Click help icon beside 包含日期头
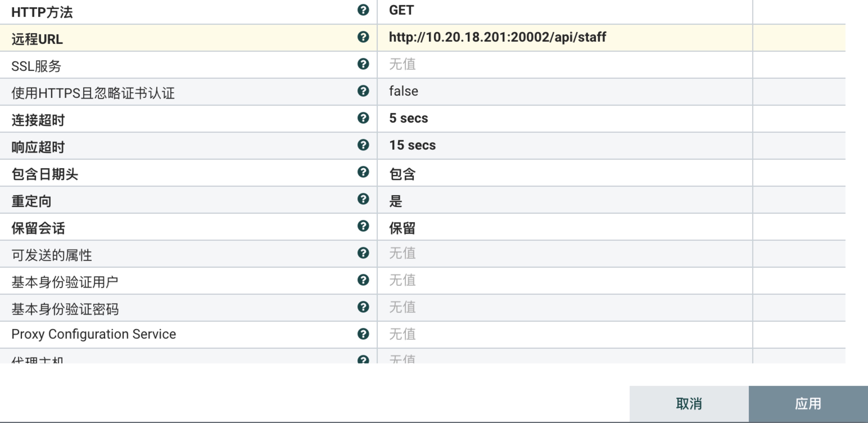The height and width of the screenshot is (423, 868). point(363,172)
